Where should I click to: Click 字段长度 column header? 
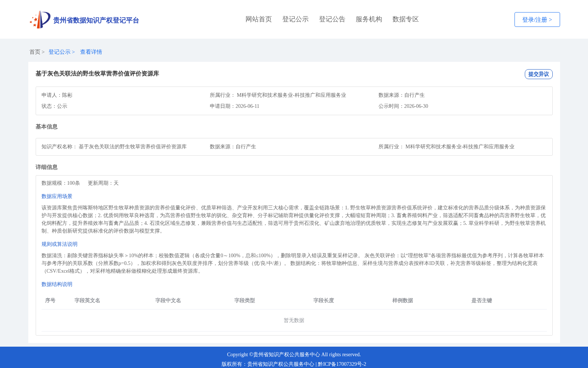pos(324,300)
